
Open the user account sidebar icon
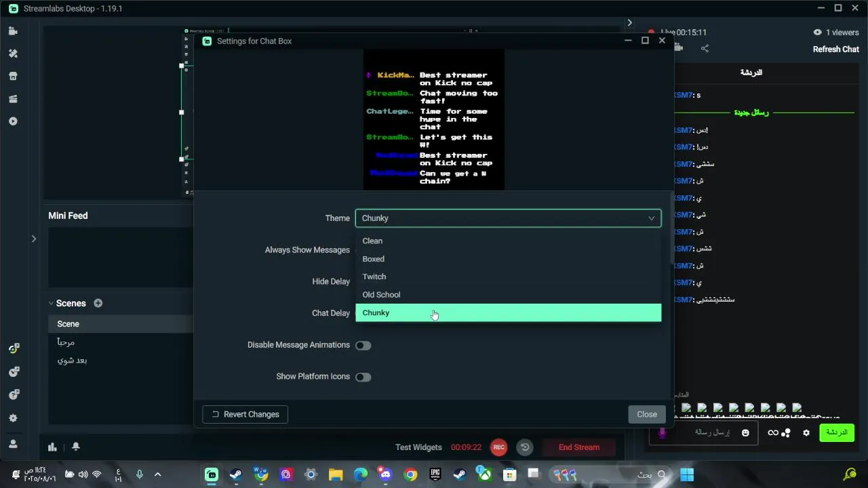pyautogui.click(x=13, y=444)
